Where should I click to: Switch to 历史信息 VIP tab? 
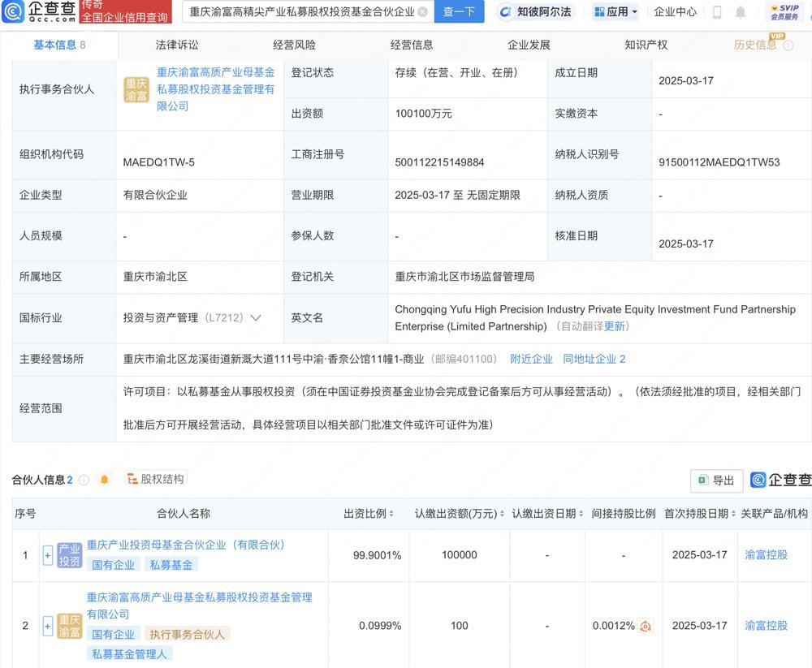coord(756,45)
